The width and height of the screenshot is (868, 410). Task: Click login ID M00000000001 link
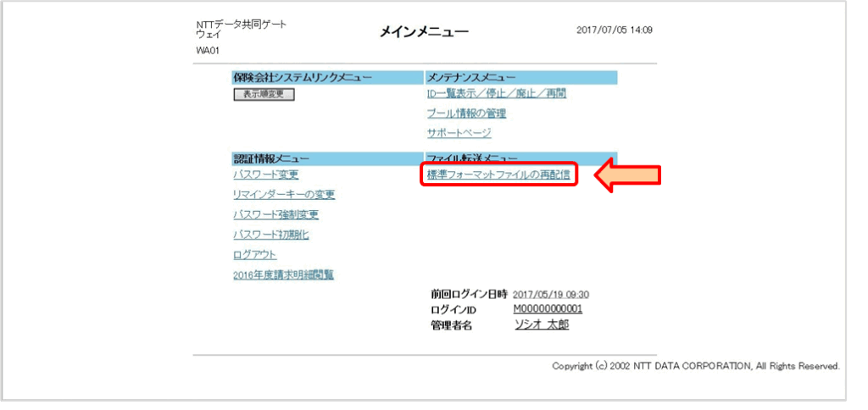[548, 308]
